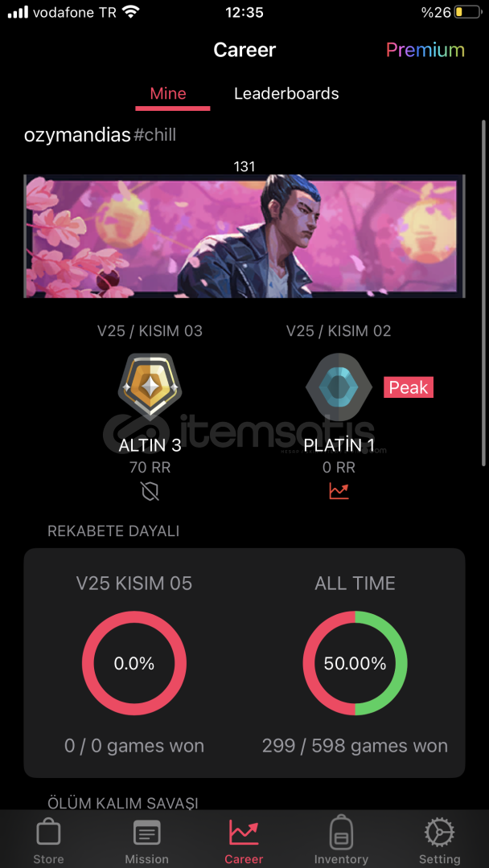
Task: Tap the crossed shield icon under 70 RR
Action: (x=150, y=492)
